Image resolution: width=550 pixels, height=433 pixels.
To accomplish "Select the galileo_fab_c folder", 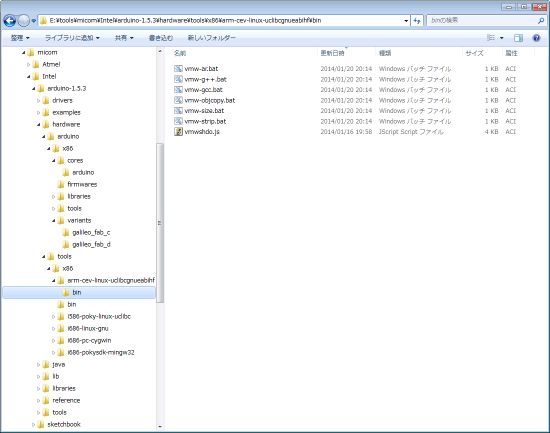I will pos(91,233).
